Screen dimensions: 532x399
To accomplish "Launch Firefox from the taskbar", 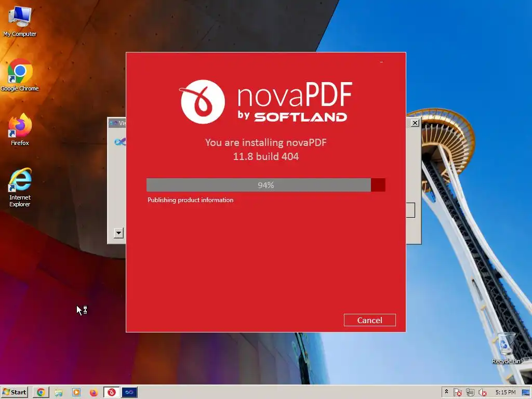I will [94, 393].
